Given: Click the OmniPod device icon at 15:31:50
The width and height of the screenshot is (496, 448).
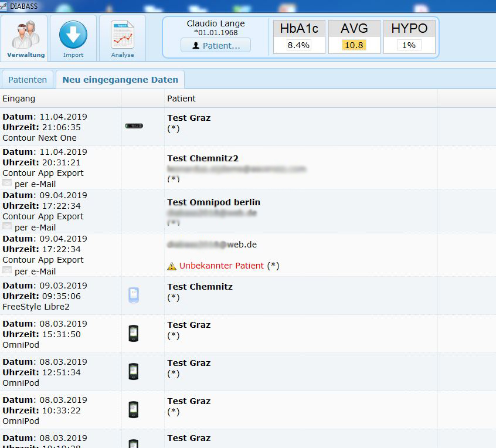Looking at the screenshot, I should (x=134, y=334).
